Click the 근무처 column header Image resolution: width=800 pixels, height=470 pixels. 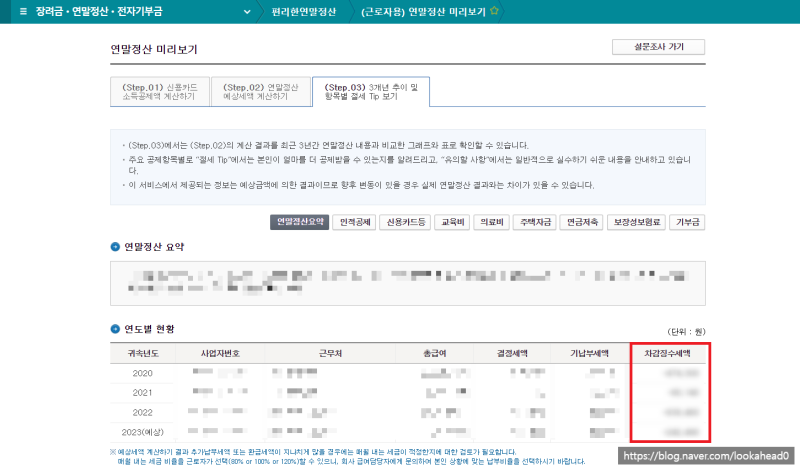[x=331, y=353]
